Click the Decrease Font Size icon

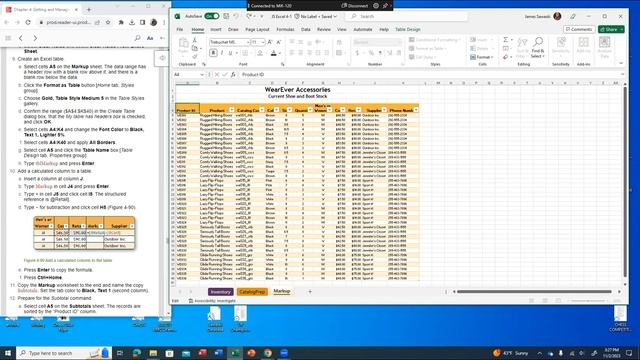point(279,42)
